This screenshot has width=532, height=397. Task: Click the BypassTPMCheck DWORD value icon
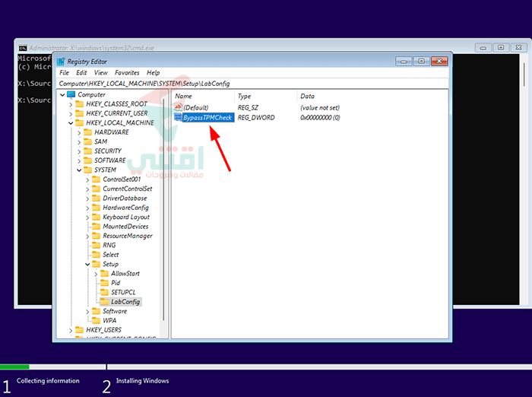[x=178, y=117]
